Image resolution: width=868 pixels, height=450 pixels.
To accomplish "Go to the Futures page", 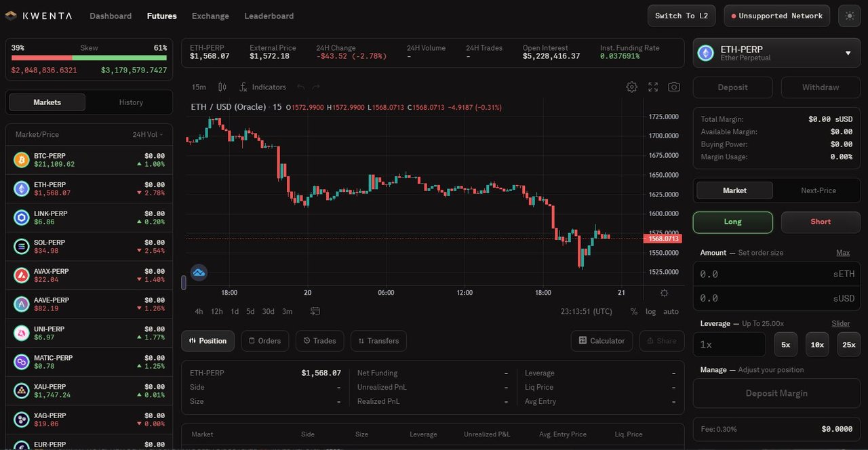I will [x=162, y=16].
